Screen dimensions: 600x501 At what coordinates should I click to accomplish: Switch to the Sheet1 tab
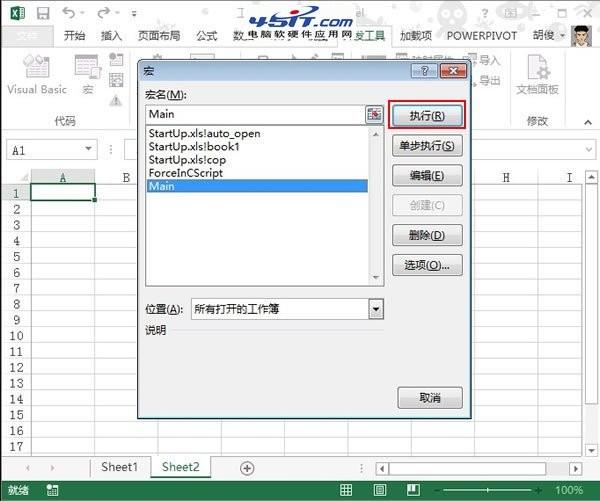pyautogui.click(x=119, y=467)
